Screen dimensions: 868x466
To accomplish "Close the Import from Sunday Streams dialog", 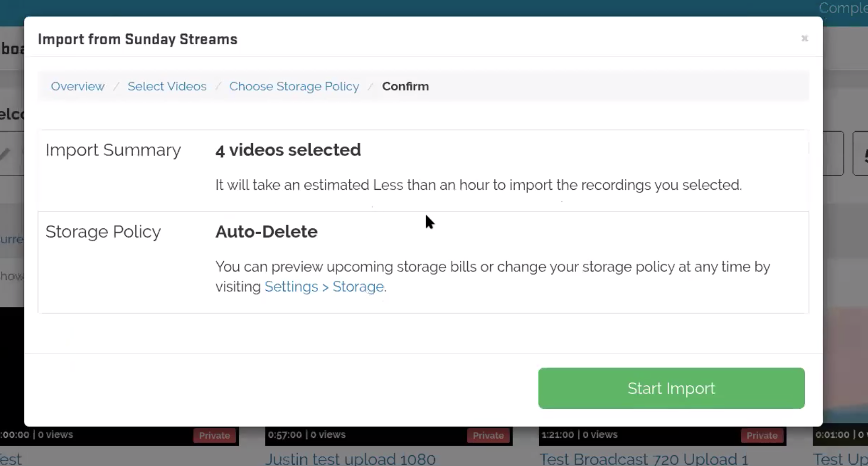I will point(804,38).
